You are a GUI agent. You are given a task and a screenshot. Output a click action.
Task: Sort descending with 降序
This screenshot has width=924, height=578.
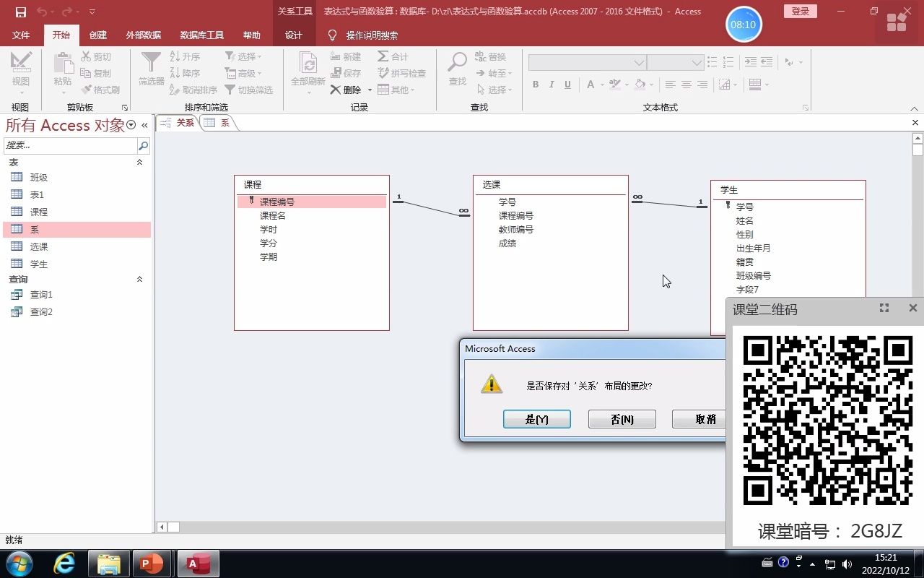[x=185, y=73]
